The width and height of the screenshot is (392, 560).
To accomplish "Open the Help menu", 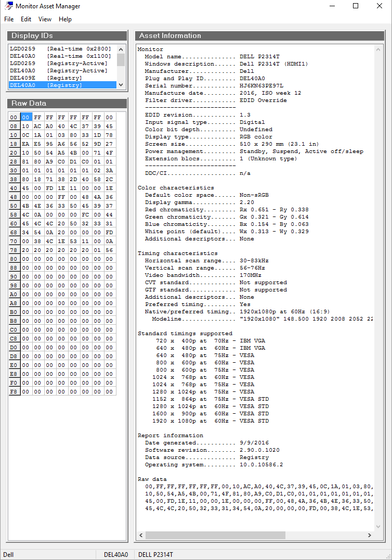I will point(65,19).
